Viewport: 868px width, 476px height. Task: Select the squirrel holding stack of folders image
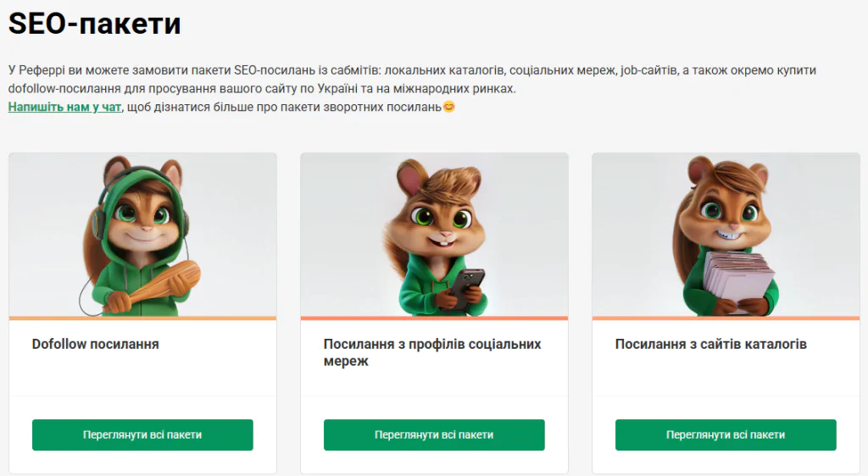(x=726, y=235)
